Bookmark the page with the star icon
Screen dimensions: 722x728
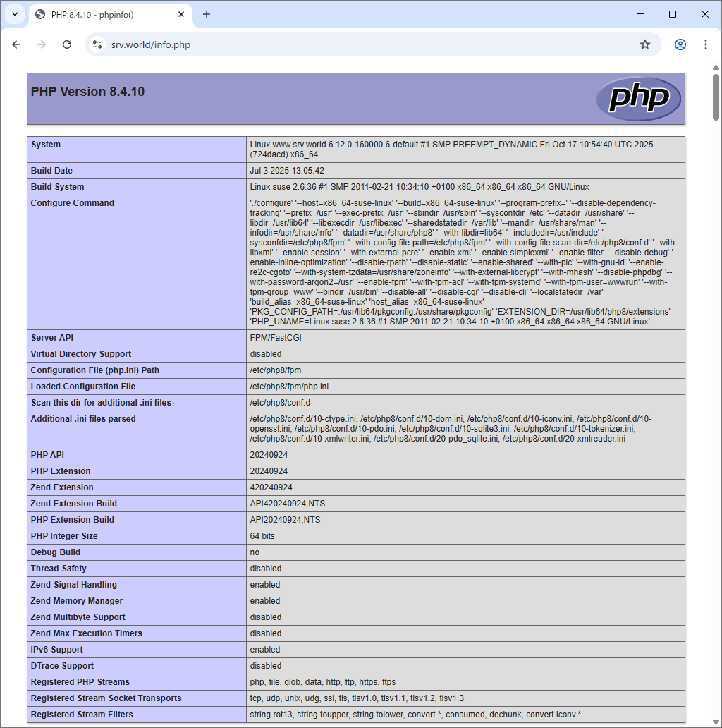[x=644, y=44]
